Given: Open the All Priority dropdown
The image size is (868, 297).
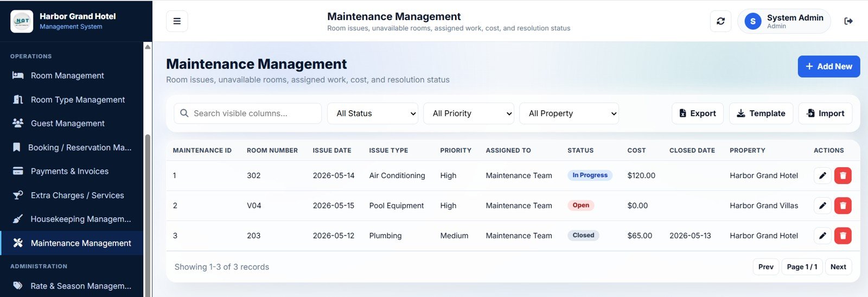Looking at the screenshot, I should 469,113.
